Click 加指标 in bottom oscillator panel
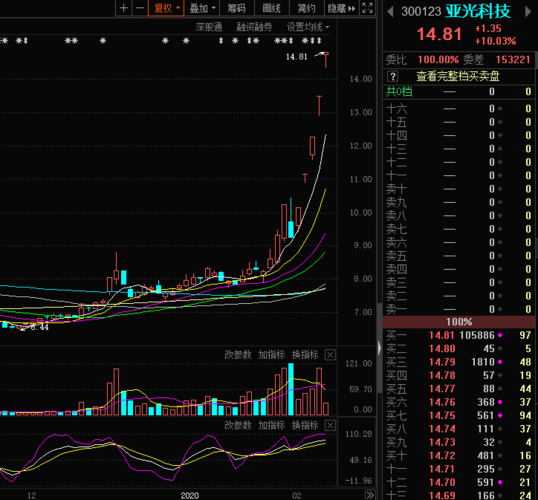 tap(271, 426)
